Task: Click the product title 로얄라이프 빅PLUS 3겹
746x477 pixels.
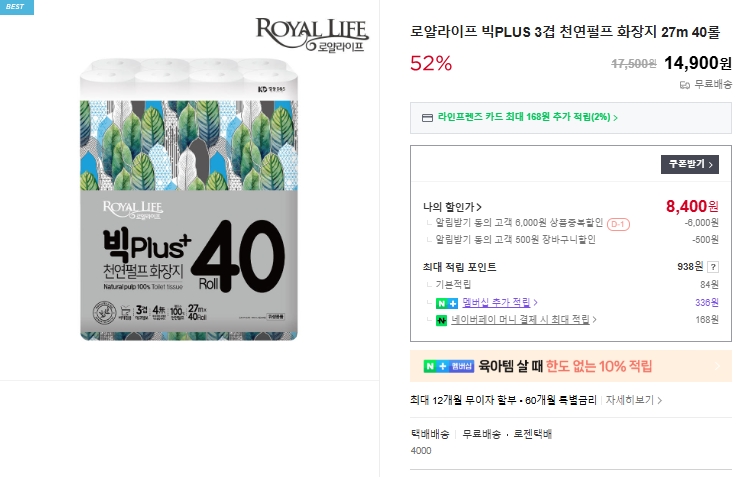Action: pyautogui.click(x=565, y=32)
